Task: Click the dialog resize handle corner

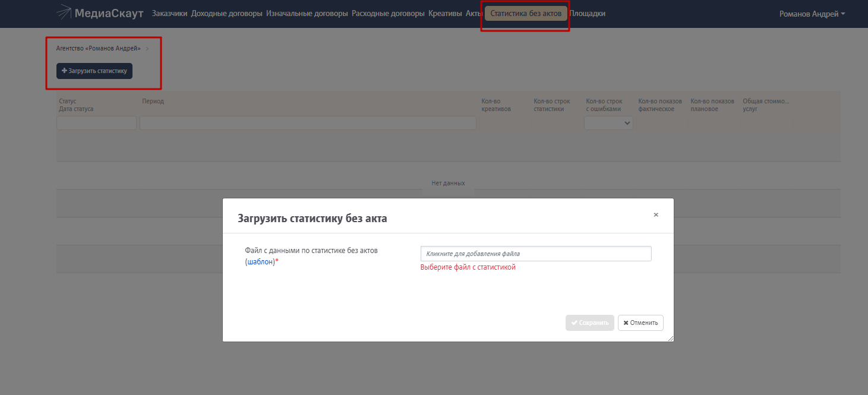Action: [671, 339]
